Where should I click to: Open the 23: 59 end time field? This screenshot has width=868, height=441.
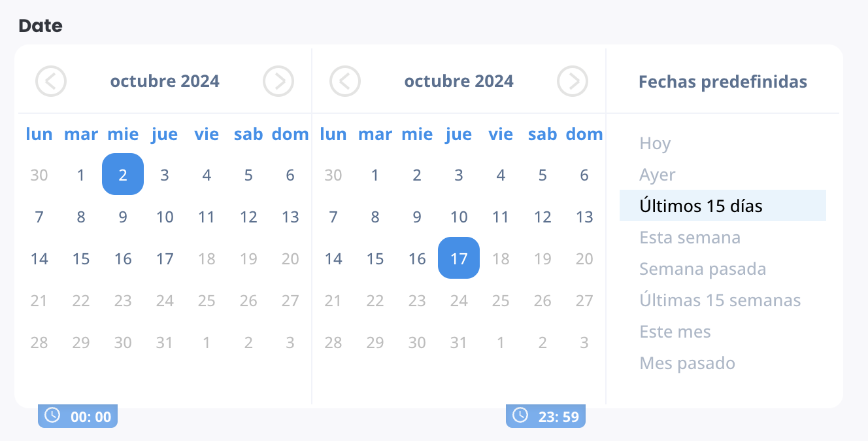pyautogui.click(x=546, y=416)
